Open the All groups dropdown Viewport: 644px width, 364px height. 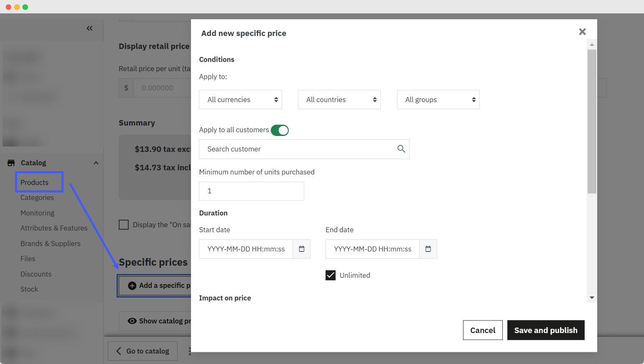[x=438, y=100]
